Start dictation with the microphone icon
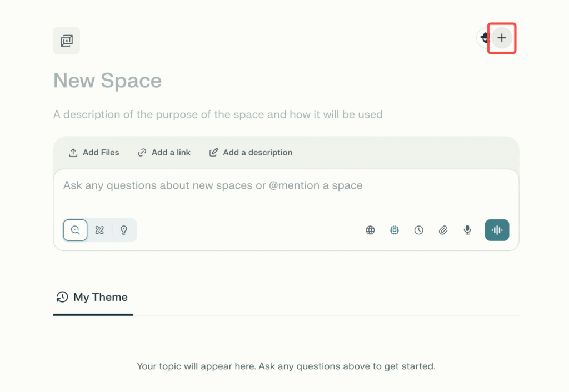 pyautogui.click(x=467, y=230)
